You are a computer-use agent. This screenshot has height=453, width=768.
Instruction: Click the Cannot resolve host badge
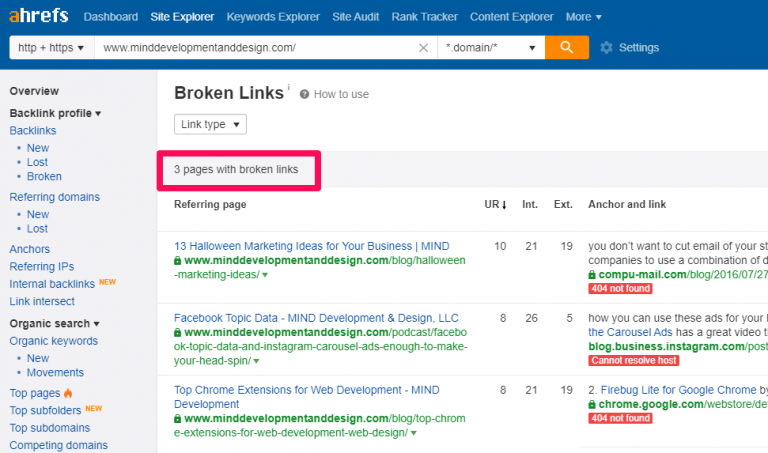(634, 361)
